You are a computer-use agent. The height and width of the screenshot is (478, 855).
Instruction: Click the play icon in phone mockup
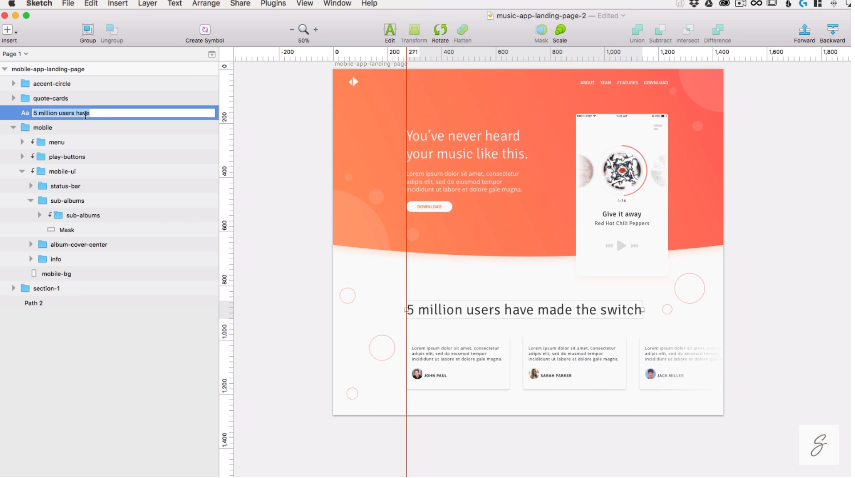click(621, 246)
